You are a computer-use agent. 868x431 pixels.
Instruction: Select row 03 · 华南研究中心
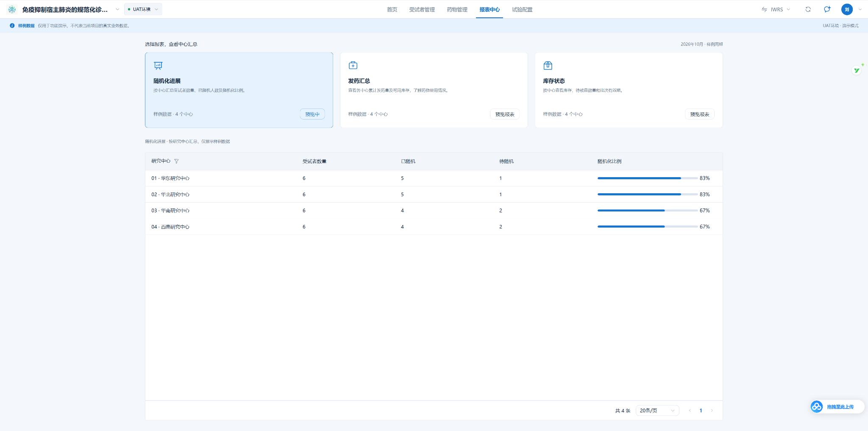[x=434, y=211]
